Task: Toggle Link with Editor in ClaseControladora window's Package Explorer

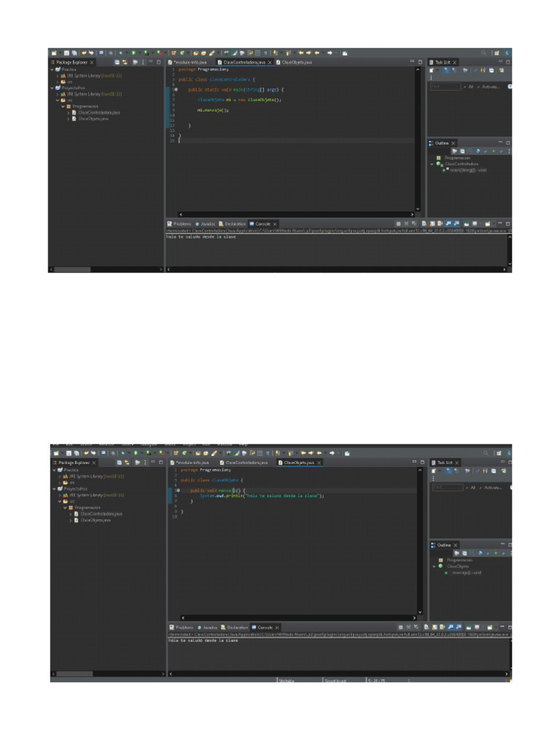Action: click(x=125, y=63)
